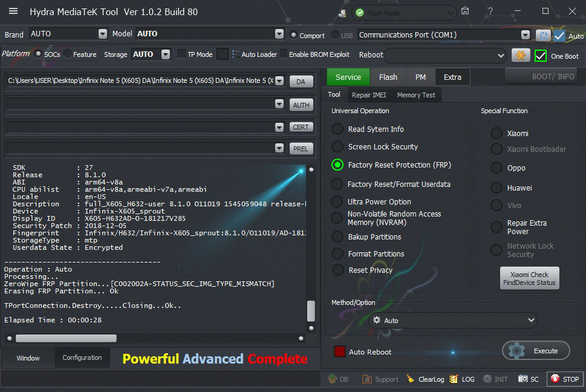This screenshot has height=392, width=586.
Task: Open the hamburger main menu
Action: (13, 11)
